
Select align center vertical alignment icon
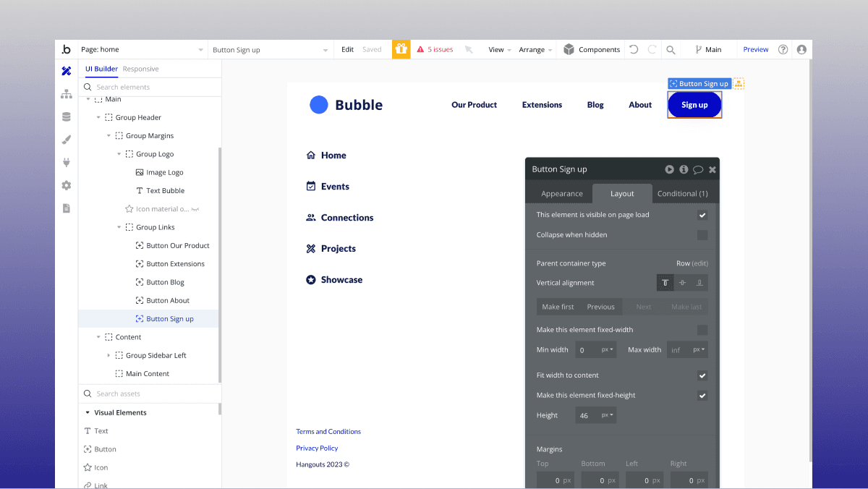pyautogui.click(x=682, y=283)
